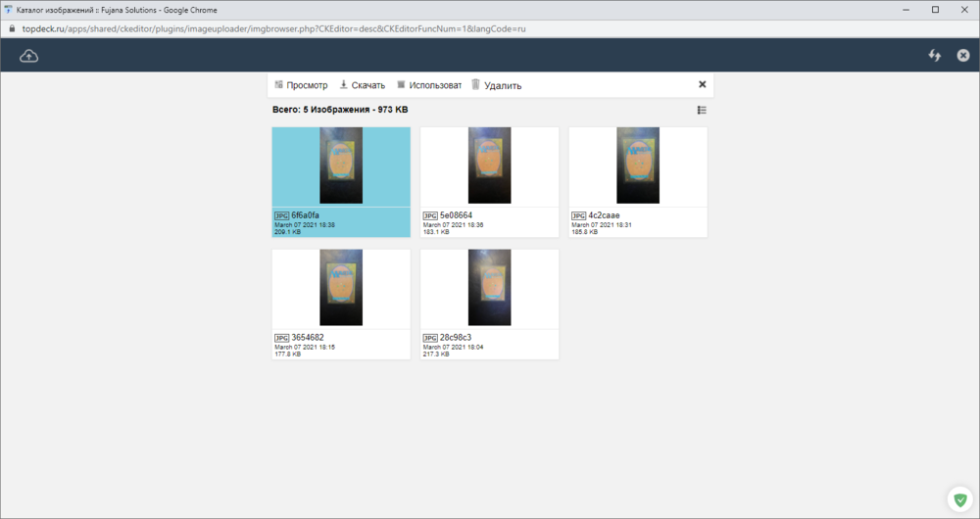Click Просмотр to preview the image
This screenshot has height=519, width=980.
click(302, 85)
